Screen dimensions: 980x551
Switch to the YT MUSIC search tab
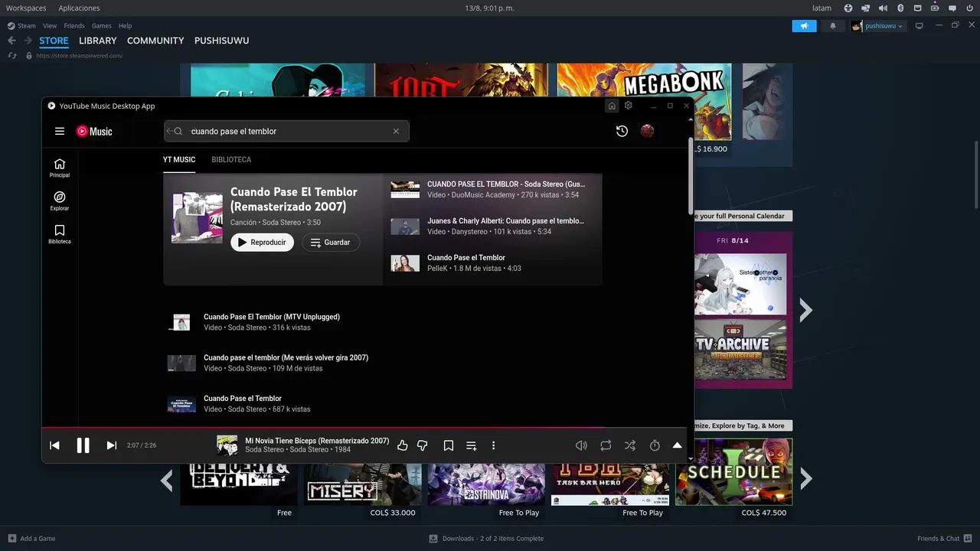[x=179, y=160]
